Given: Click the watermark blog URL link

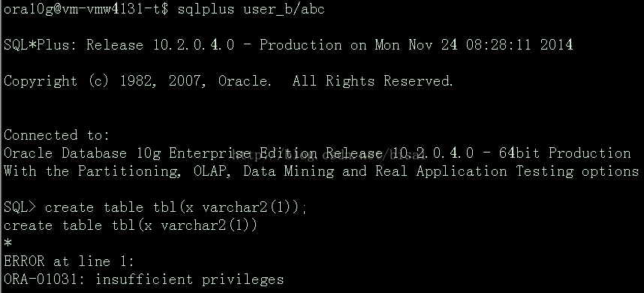Looking at the screenshot, I should pyautogui.click(x=329, y=155).
